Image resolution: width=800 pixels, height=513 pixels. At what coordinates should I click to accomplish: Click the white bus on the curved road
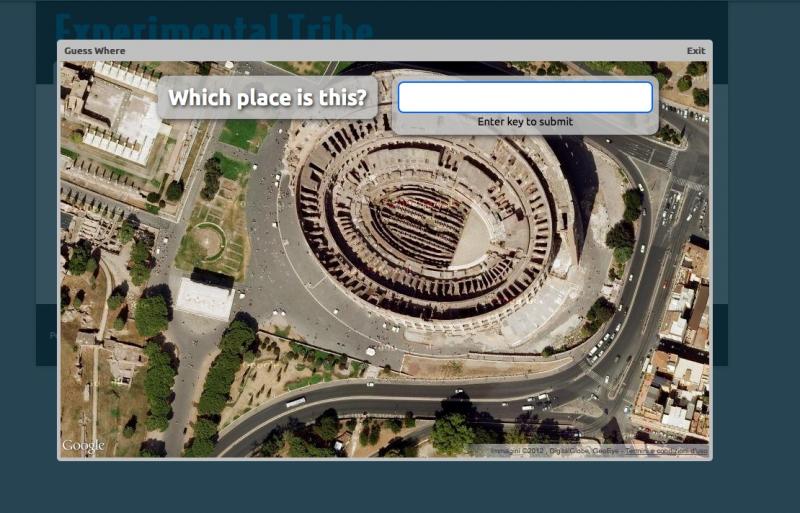tap(295, 402)
